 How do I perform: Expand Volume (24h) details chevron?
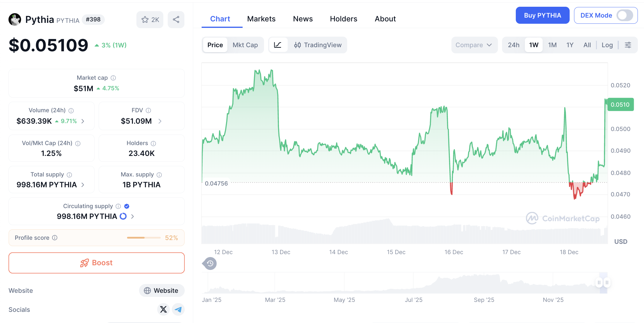pyautogui.click(x=83, y=121)
